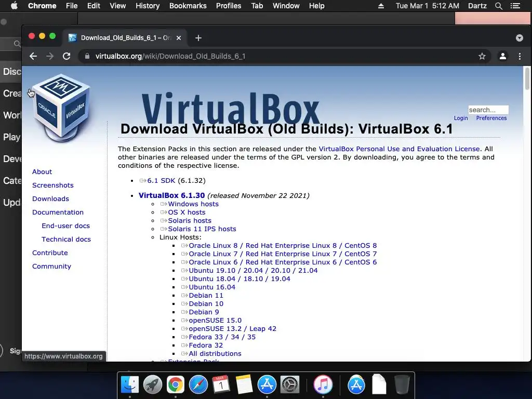Click the blank document icon in the Dock
This screenshot has width=532, height=399.
tap(379, 384)
